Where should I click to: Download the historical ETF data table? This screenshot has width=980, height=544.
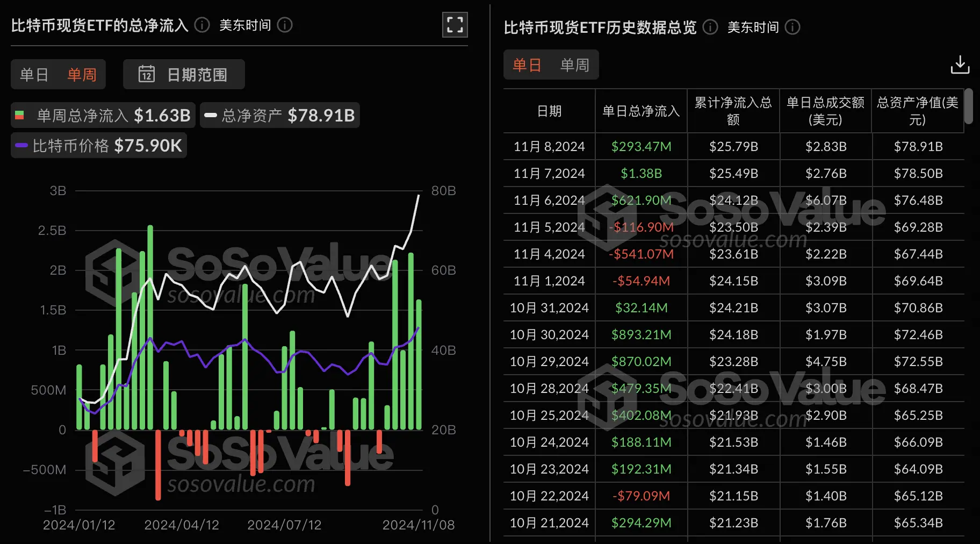click(x=960, y=64)
